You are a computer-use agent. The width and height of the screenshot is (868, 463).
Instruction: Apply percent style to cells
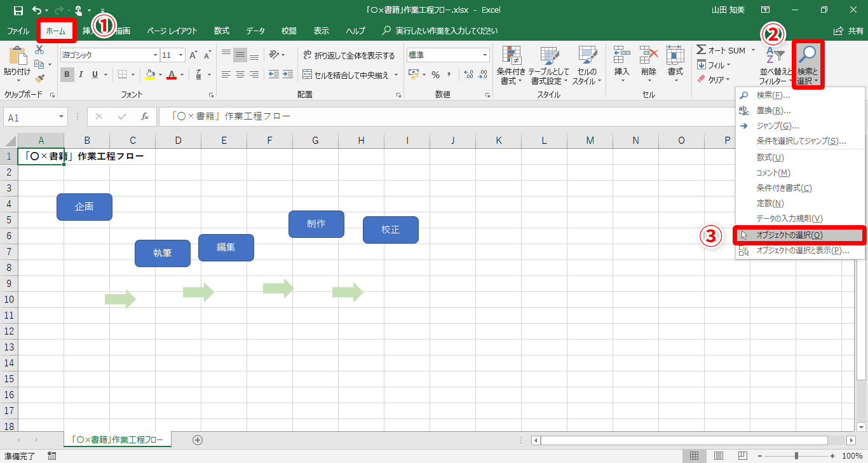point(436,74)
